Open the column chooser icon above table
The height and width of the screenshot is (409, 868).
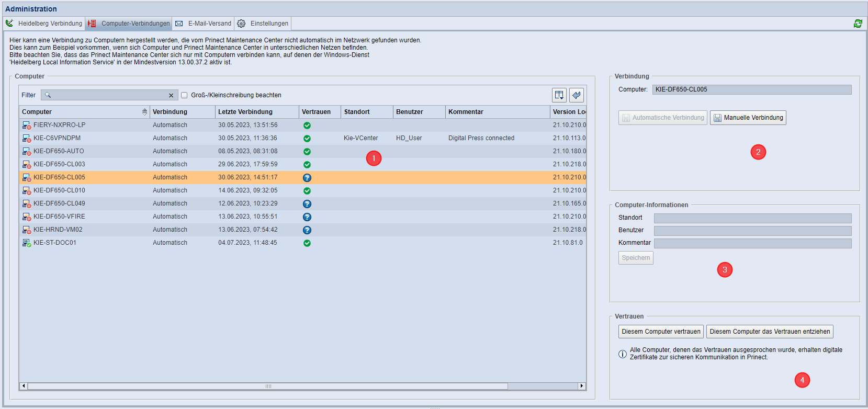click(559, 95)
